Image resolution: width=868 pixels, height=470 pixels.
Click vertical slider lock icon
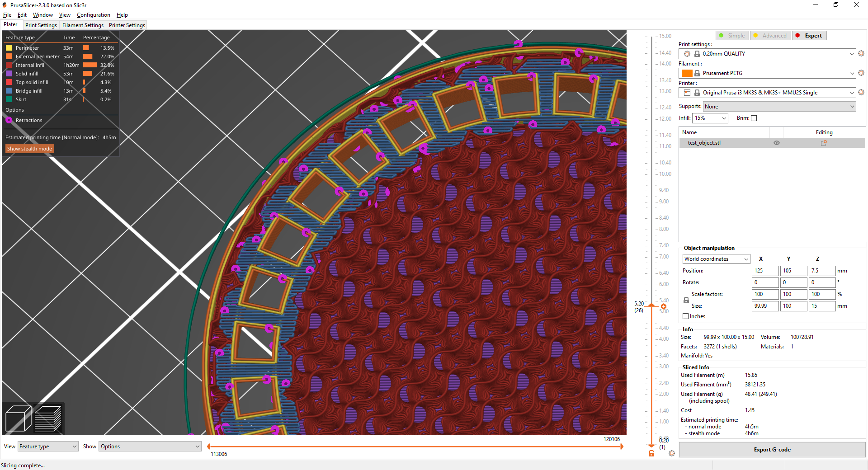tap(651, 453)
